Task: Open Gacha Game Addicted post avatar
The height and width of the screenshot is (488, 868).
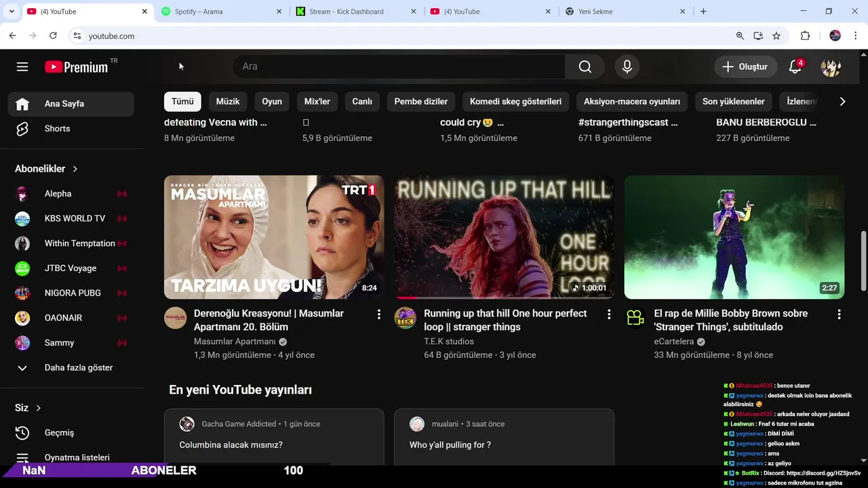Action: 187,424
